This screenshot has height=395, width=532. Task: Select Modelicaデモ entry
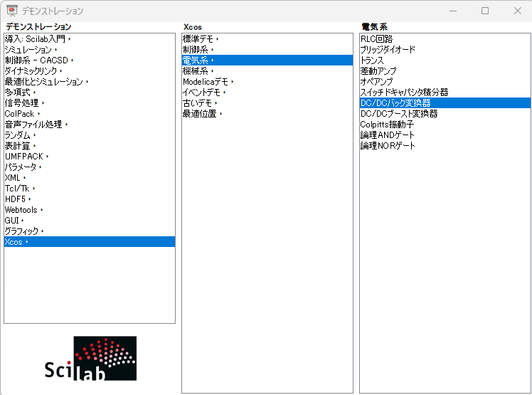pyautogui.click(x=267, y=82)
